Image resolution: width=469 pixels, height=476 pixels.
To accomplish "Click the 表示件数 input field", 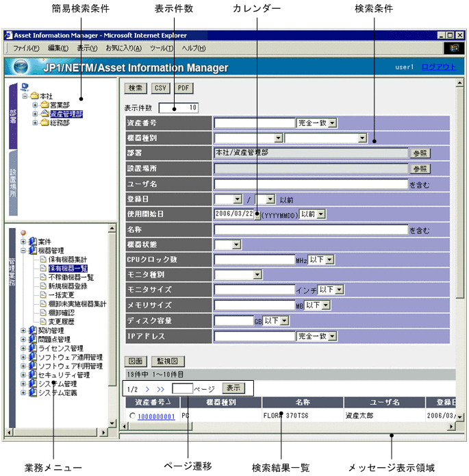I will [x=179, y=108].
